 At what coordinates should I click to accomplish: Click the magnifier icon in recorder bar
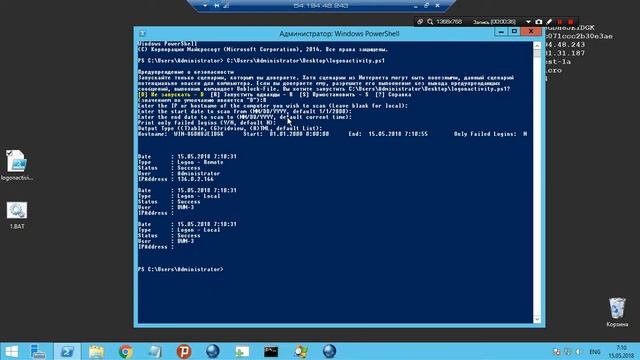click(x=430, y=22)
